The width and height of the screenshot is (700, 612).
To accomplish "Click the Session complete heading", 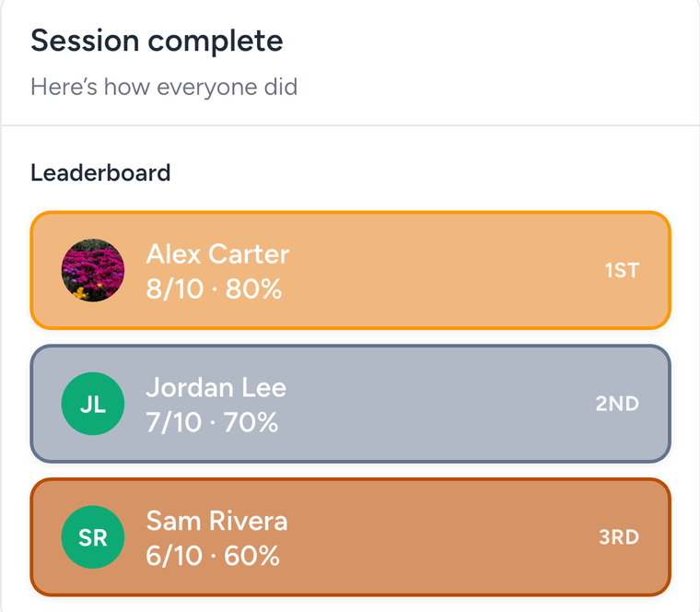I will [x=157, y=41].
